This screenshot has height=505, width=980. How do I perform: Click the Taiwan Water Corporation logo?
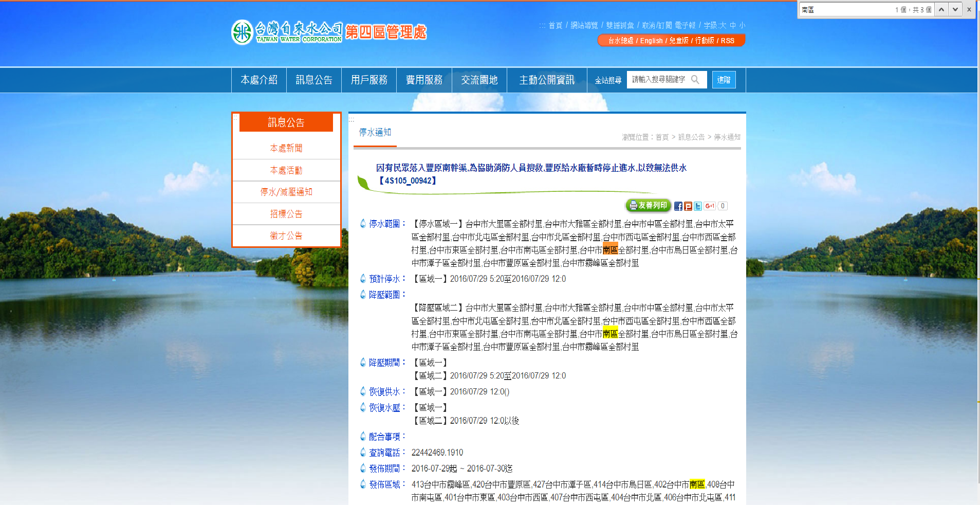pos(287,32)
